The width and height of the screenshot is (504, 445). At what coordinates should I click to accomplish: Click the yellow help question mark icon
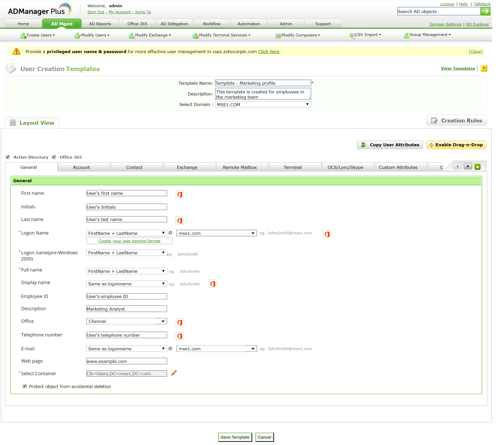tap(484, 69)
